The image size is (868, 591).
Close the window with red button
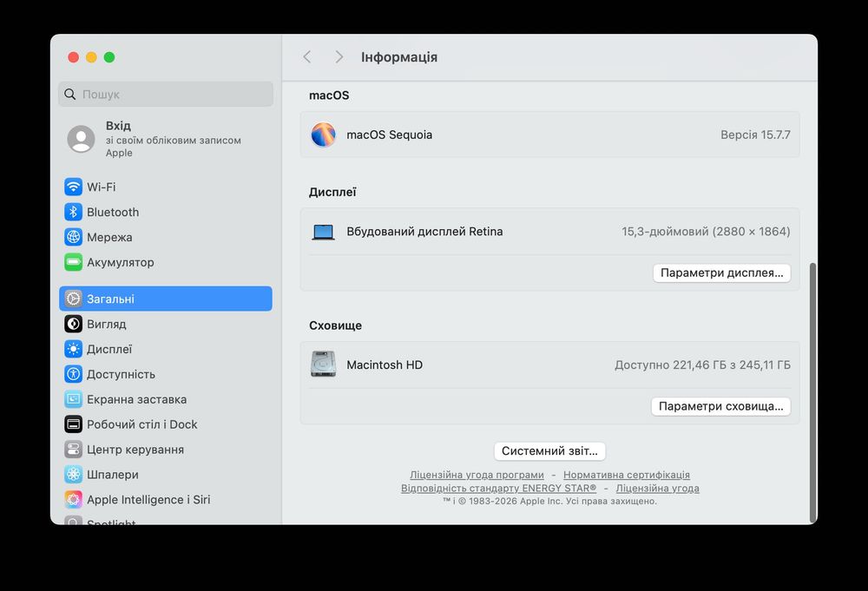pyautogui.click(x=73, y=57)
